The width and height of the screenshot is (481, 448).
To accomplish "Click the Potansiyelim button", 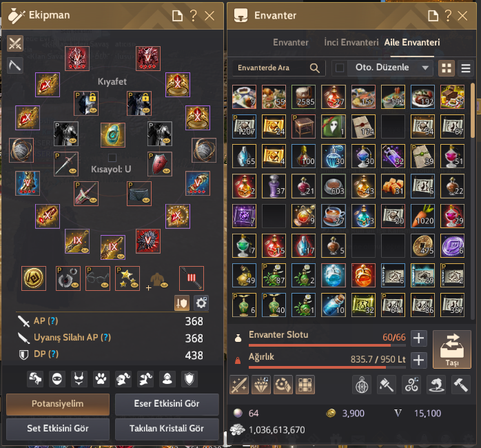I will coord(58,404).
